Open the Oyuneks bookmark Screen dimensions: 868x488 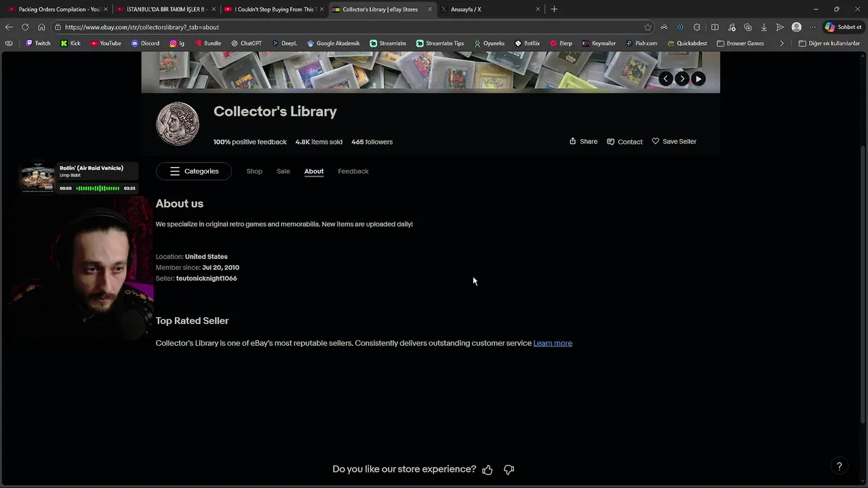pyautogui.click(x=489, y=43)
